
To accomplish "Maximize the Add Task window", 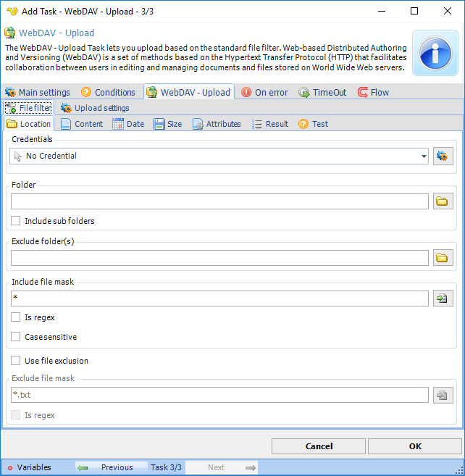I will pyautogui.click(x=414, y=12).
